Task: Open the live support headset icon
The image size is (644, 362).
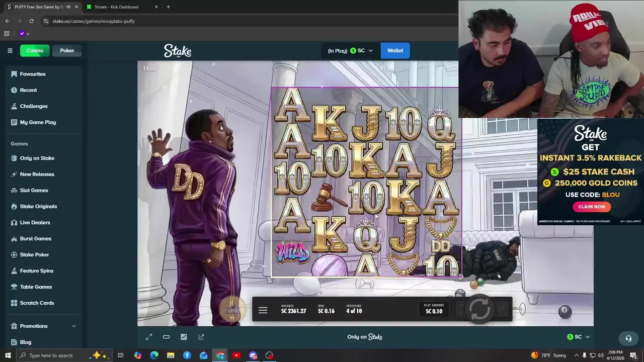Action: [x=628, y=338]
